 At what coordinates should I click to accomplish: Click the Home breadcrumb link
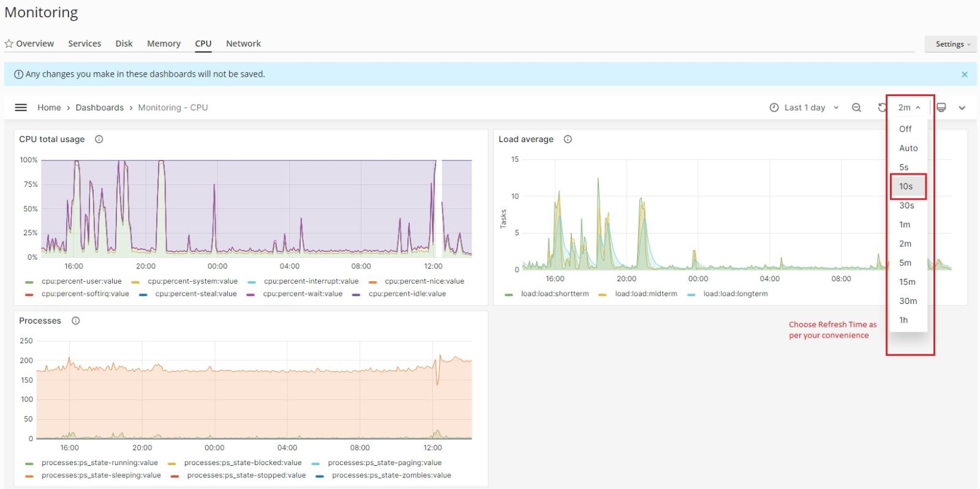point(49,108)
